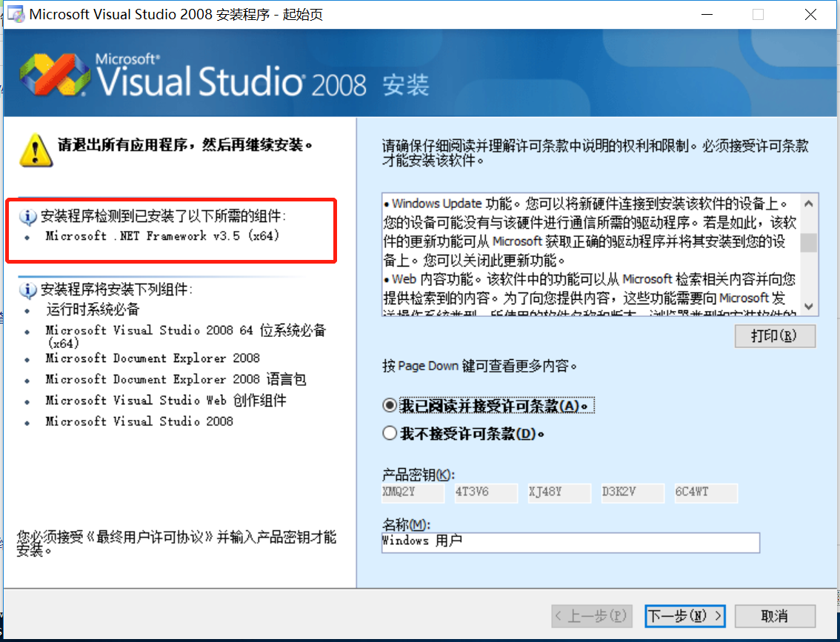This screenshot has width=840, height=642.
Task: Click info icon beside detected components heading
Action: tap(28, 216)
